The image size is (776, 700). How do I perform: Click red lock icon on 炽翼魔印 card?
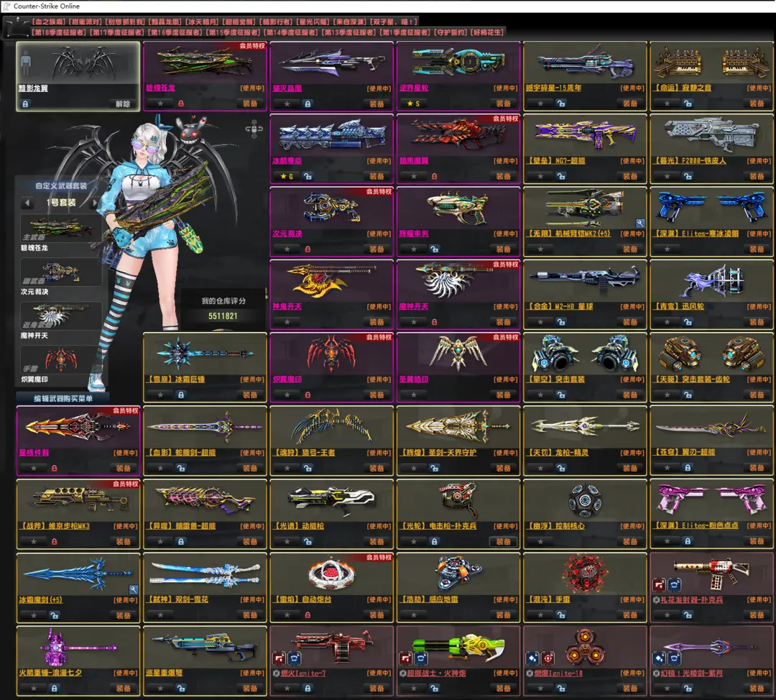point(308,395)
